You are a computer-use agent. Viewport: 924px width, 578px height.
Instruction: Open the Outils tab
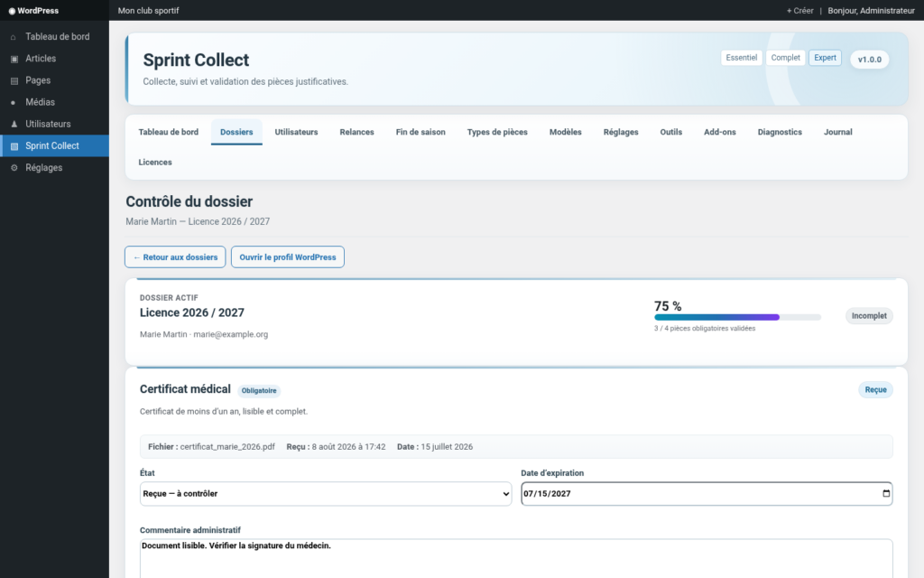click(670, 132)
